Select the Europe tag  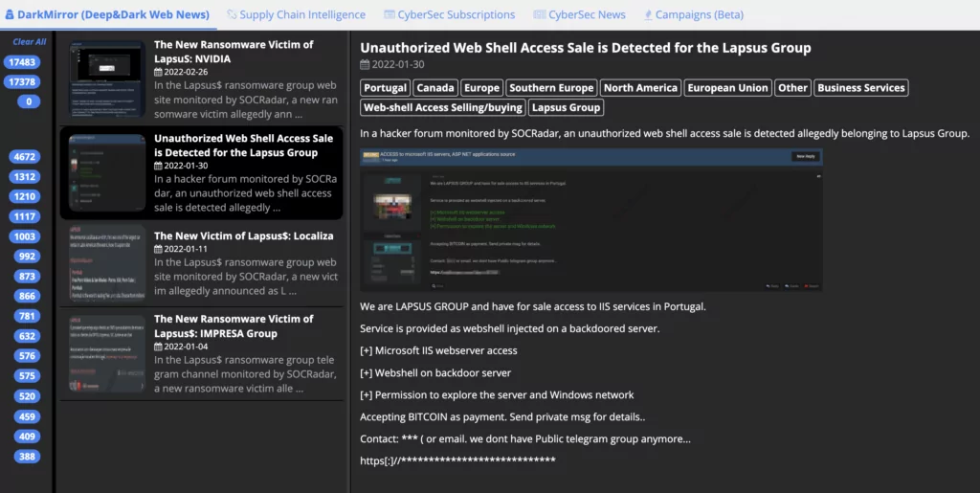482,88
